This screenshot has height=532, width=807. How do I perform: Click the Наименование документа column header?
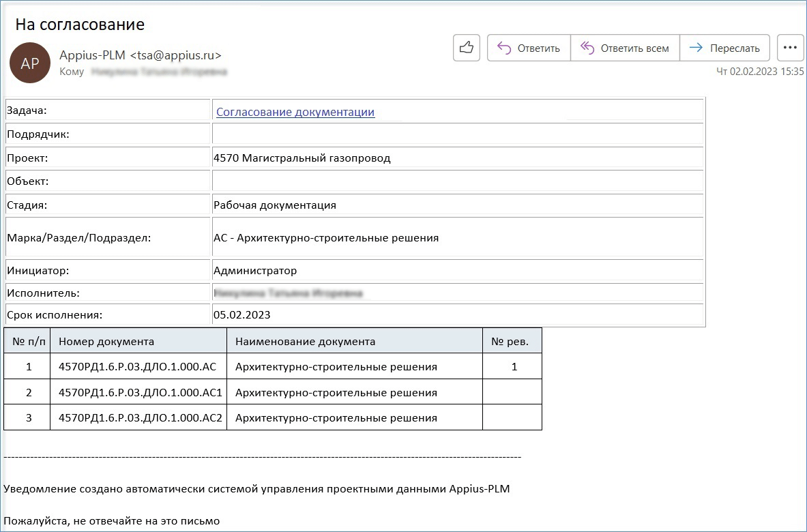point(305,341)
